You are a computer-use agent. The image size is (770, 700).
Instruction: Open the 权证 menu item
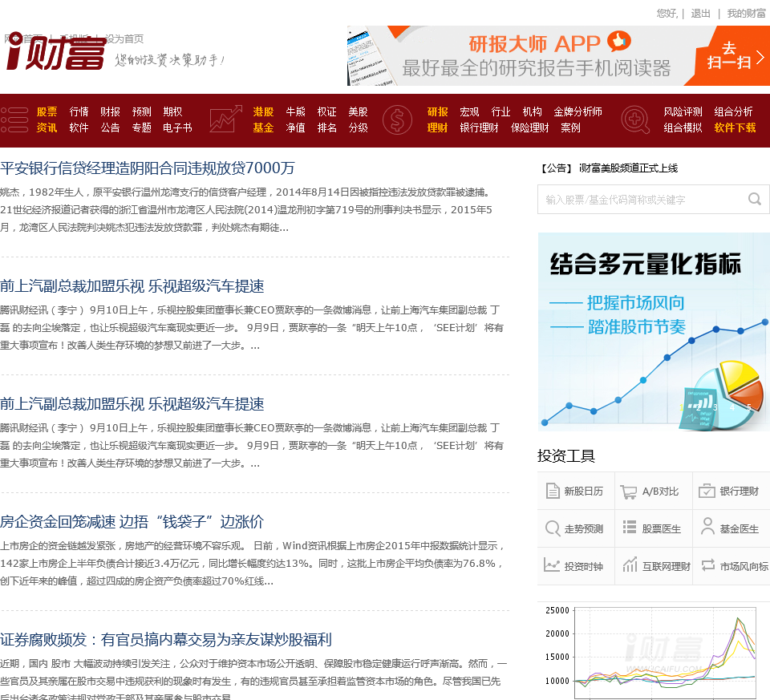pyautogui.click(x=326, y=112)
